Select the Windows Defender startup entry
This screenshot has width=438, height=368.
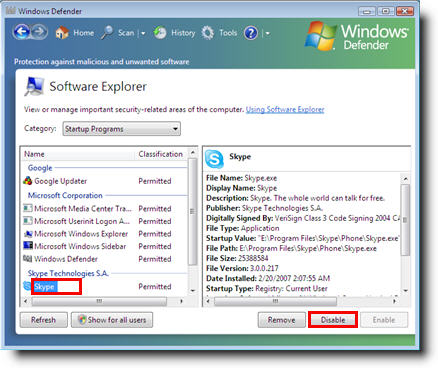[x=66, y=259]
